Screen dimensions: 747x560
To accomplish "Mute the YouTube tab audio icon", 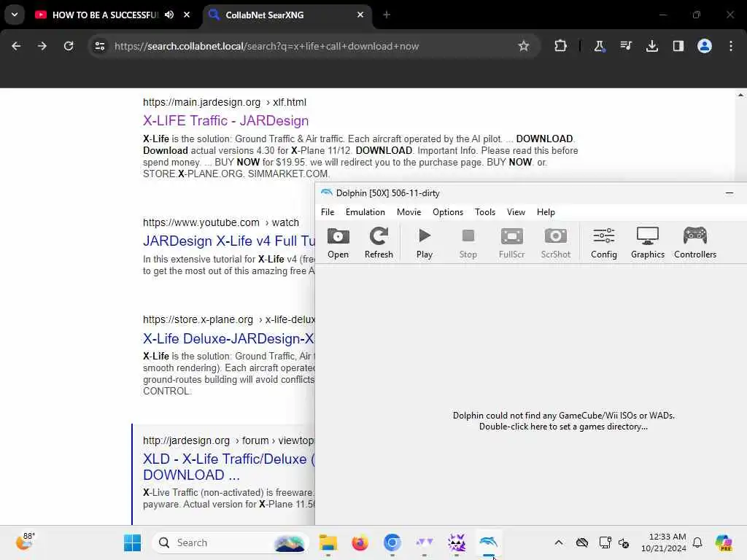I will point(169,15).
